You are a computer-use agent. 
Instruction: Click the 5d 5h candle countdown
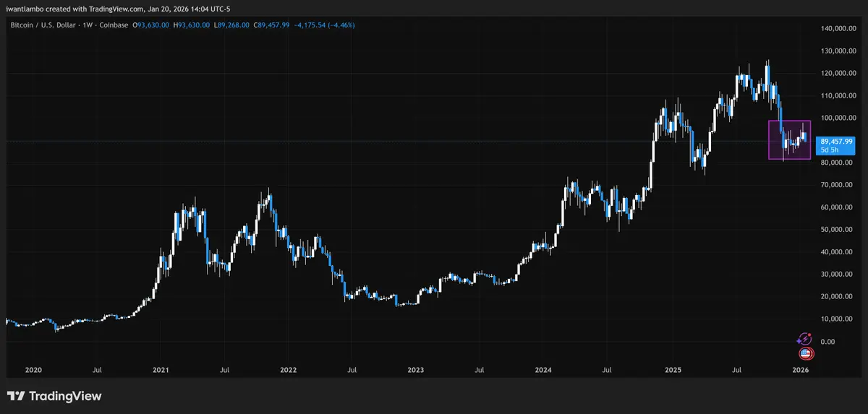[828, 150]
